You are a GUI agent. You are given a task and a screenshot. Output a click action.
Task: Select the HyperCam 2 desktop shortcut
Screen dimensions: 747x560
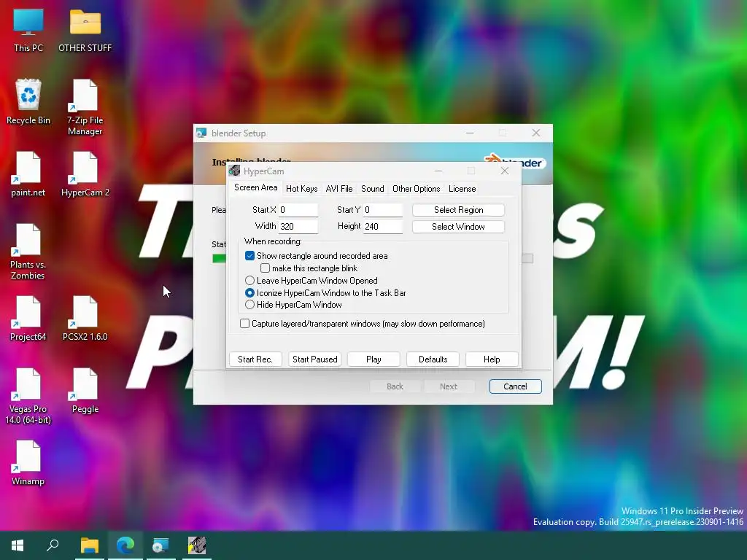(85, 174)
